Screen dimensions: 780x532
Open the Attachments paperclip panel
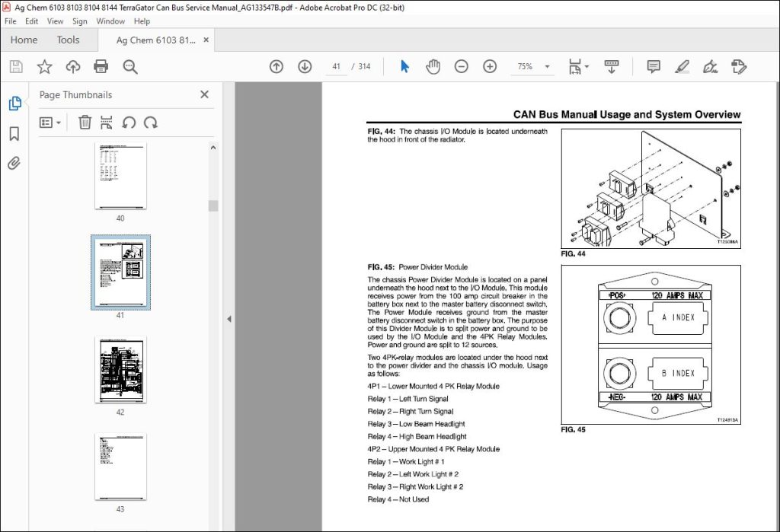pos(14,163)
